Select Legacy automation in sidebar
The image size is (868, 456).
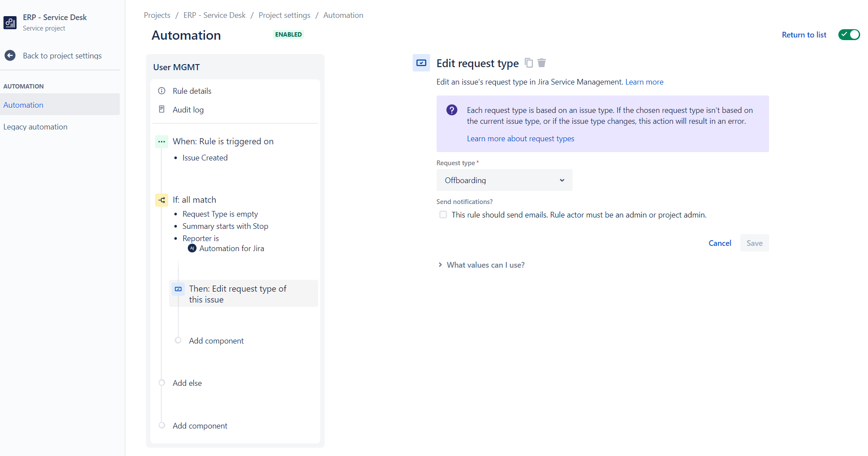(x=35, y=127)
